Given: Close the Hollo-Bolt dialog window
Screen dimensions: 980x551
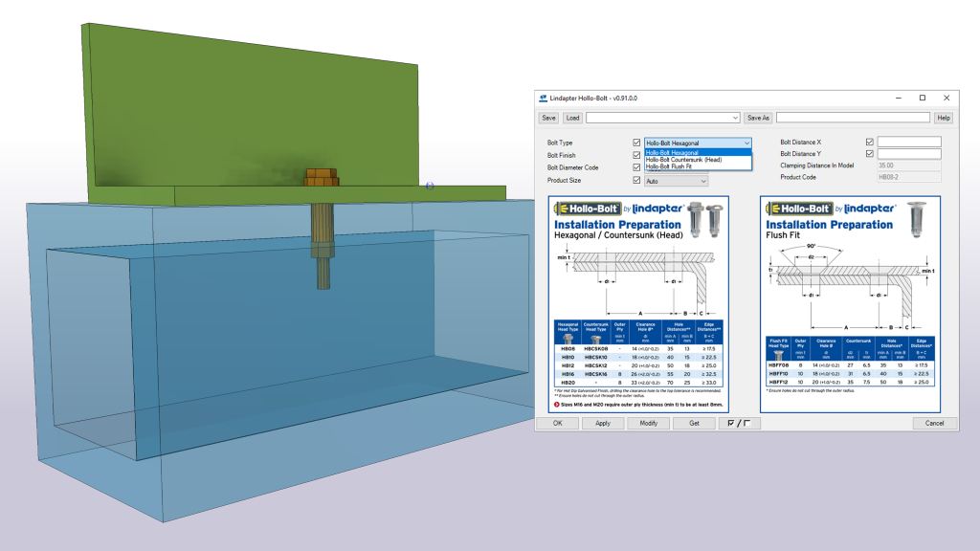Looking at the screenshot, I should coord(946,98).
